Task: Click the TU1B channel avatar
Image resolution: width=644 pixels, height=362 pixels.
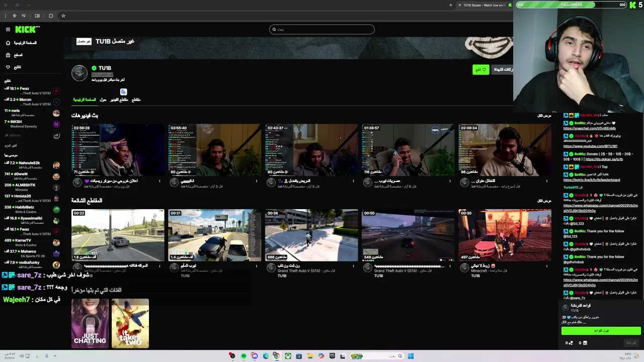Action: [79, 73]
